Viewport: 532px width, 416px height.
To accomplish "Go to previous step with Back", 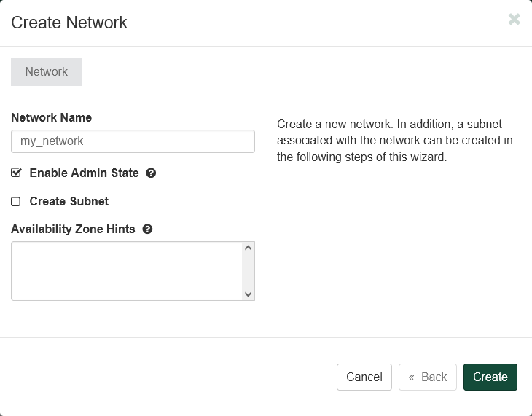I will click(x=428, y=377).
